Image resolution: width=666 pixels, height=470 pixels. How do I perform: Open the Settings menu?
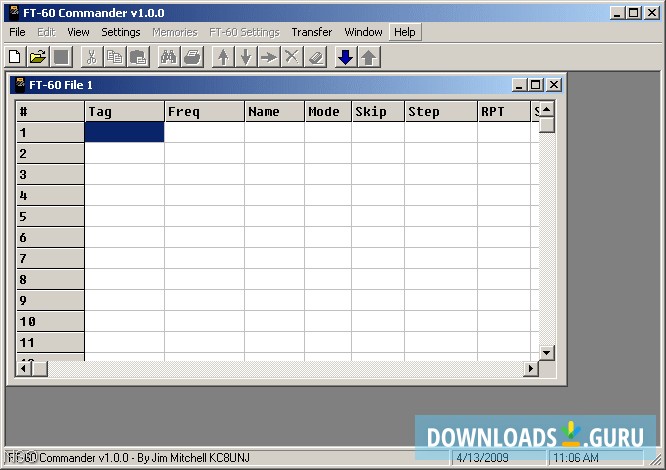(x=121, y=32)
